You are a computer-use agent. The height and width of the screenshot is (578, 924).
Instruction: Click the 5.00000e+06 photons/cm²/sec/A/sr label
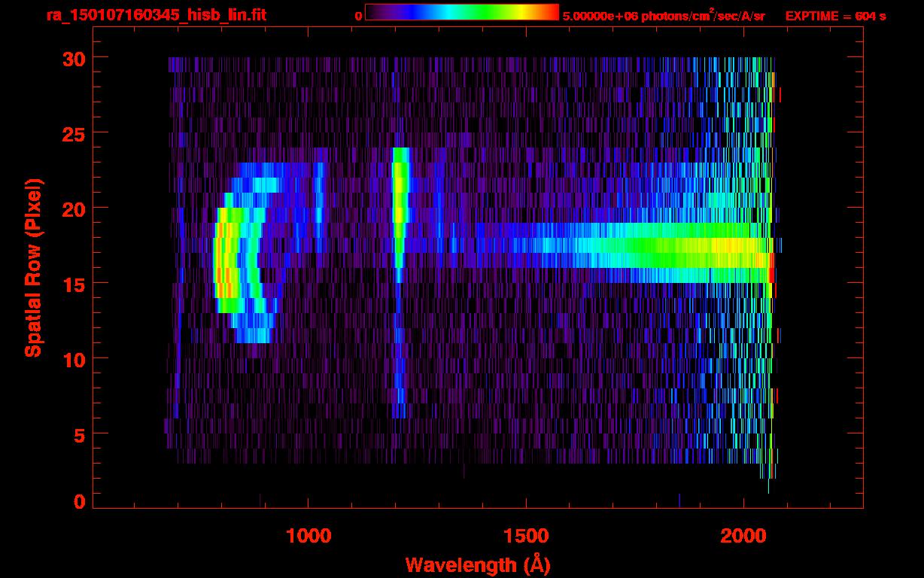tap(664, 15)
